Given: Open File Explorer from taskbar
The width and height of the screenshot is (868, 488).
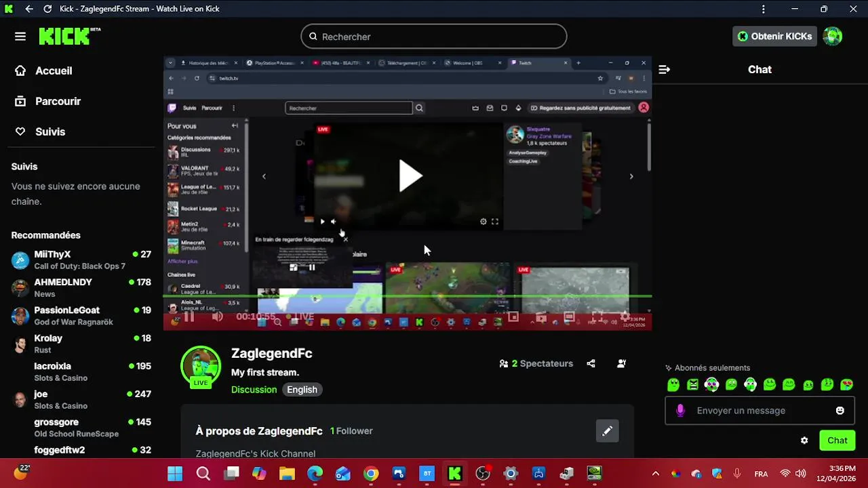Looking at the screenshot, I should (x=287, y=473).
